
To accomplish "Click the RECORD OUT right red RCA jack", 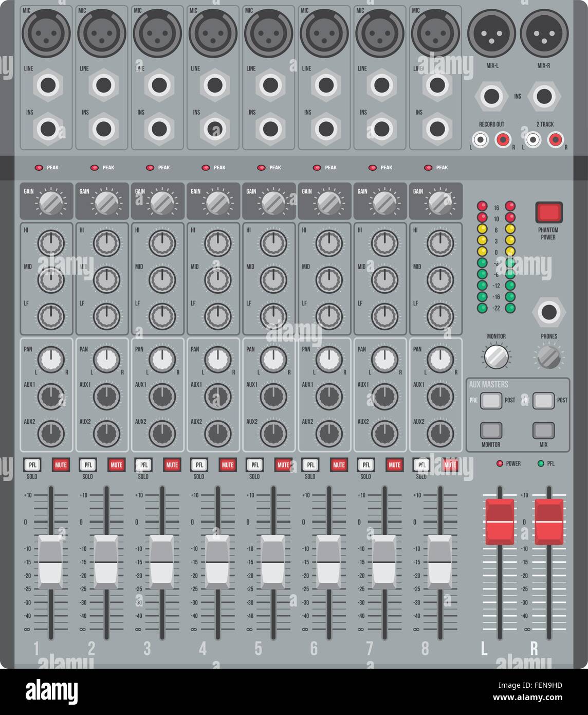I will (502, 139).
